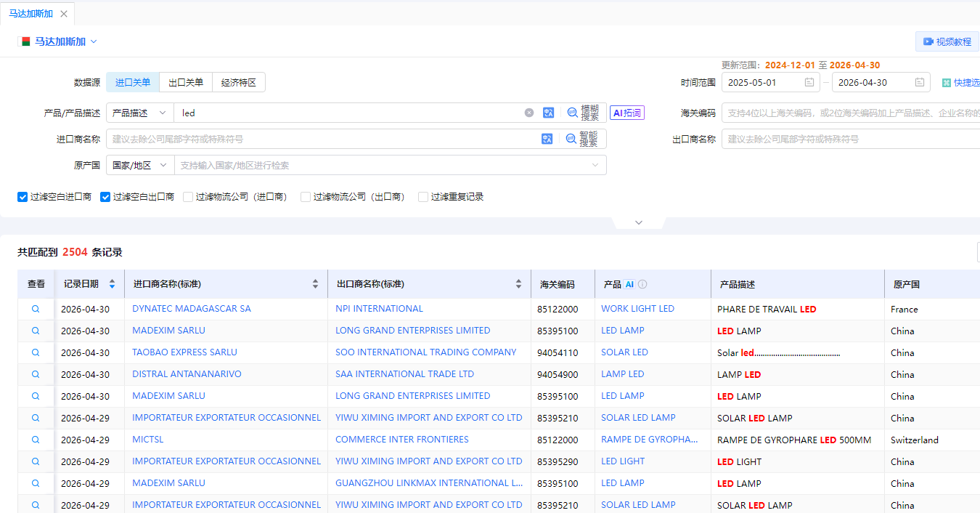Click Switzerland origin cell
This screenshot has height=513, width=980.
[915, 440]
